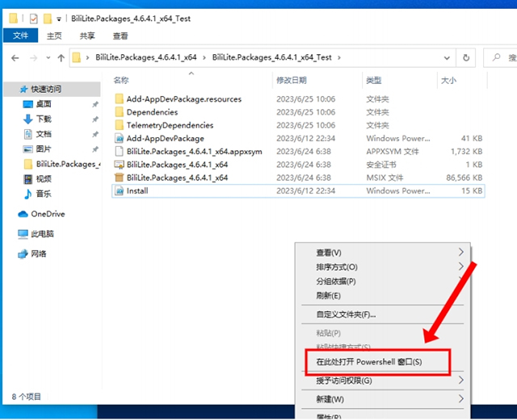This screenshot has width=517, height=420.
Task: Open the 授予访问权限(G) submenu
Action: coord(382,380)
